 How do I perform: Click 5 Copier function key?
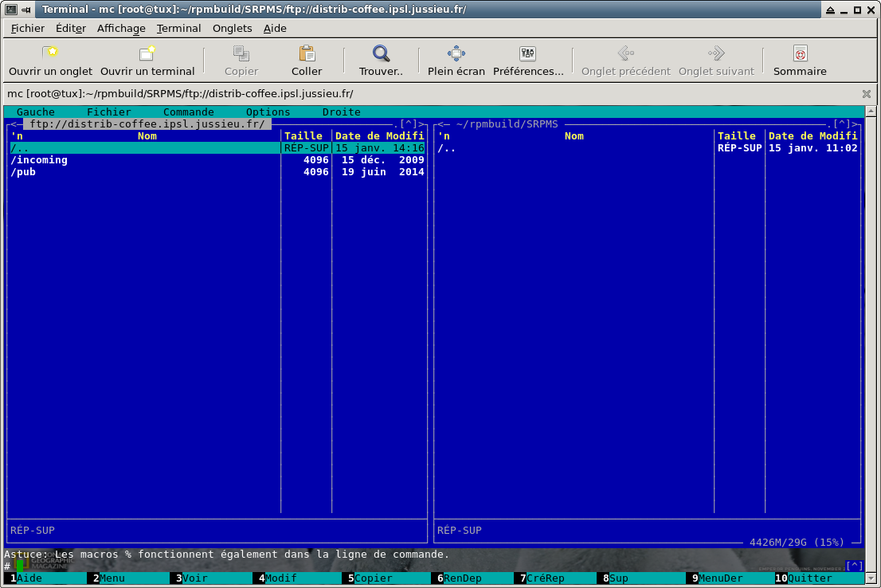coord(373,578)
